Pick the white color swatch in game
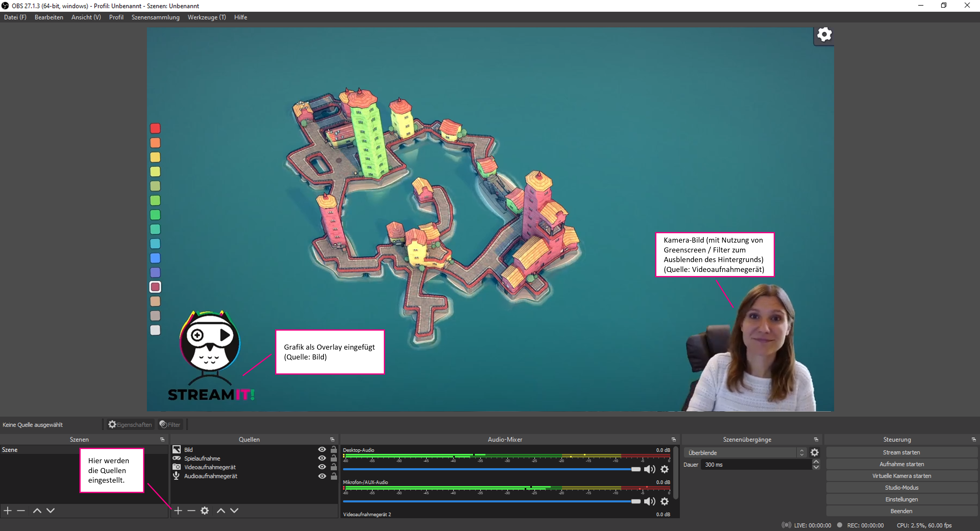Viewport: 980px width, 531px height. (155, 330)
